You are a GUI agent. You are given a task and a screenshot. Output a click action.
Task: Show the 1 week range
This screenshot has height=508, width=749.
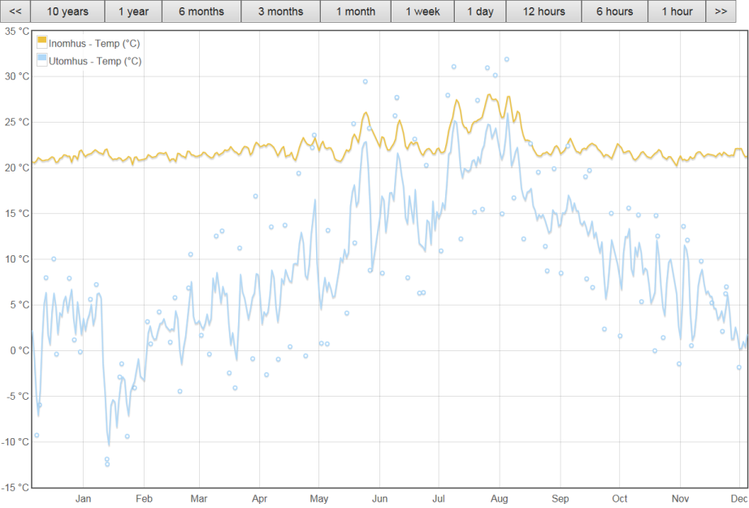(x=422, y=12)
